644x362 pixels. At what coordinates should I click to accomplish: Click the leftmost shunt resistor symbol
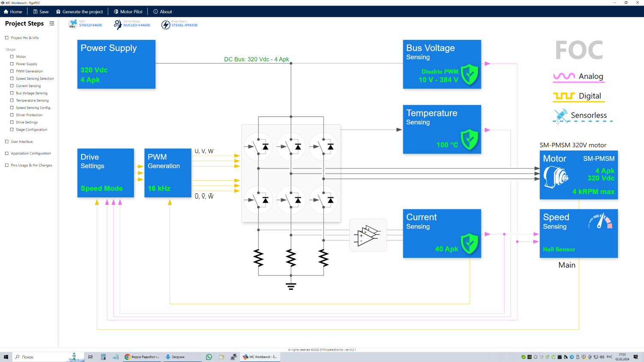tap(258, 258)
